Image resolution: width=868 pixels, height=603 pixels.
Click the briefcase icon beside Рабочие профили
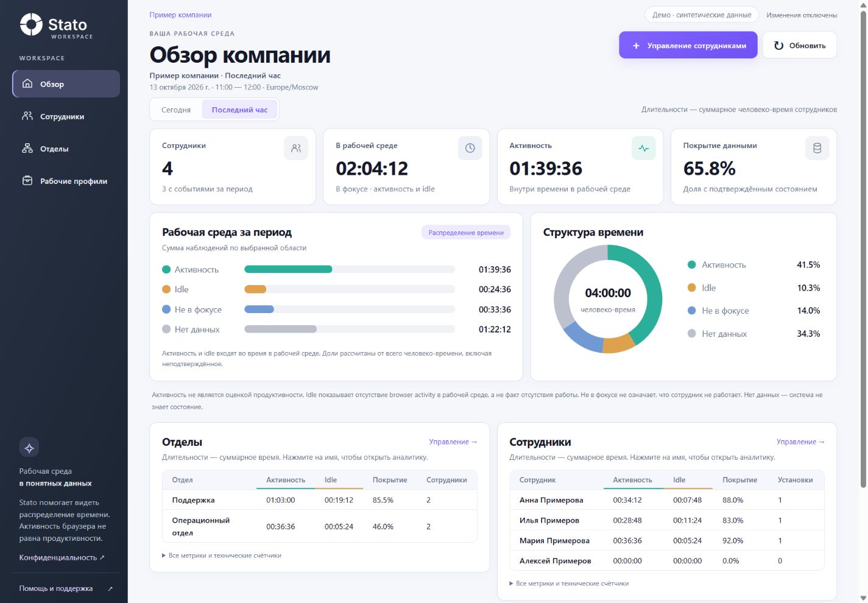27,180
